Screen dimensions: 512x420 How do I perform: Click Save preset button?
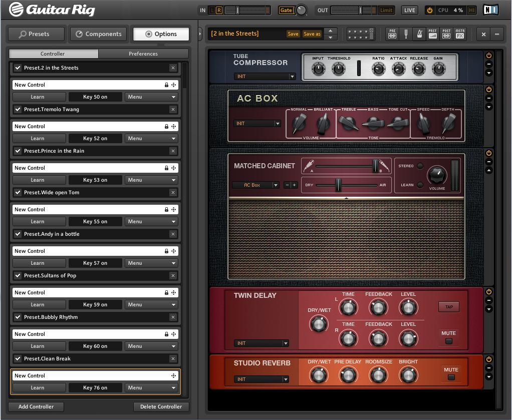click(293, 34)
